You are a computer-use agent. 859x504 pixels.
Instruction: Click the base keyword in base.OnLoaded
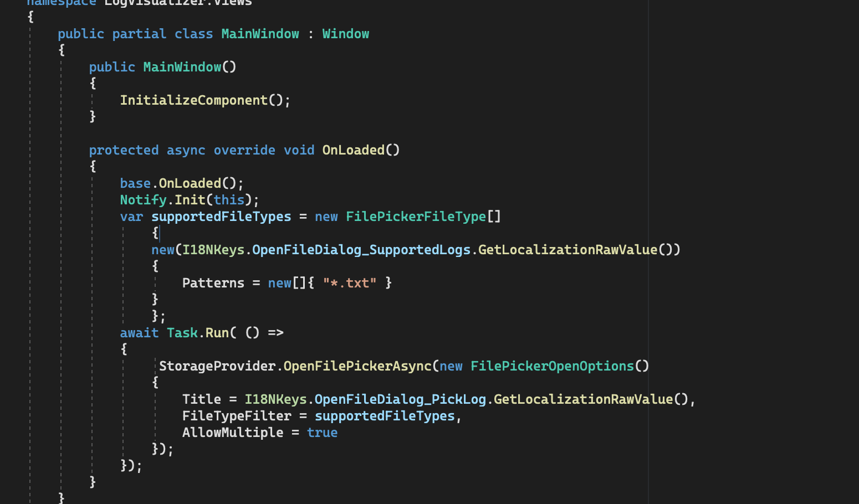[135, 183]
